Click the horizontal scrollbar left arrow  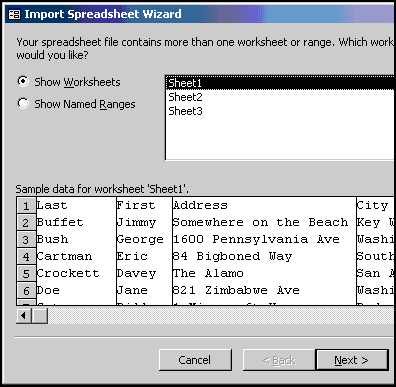[x=24, y=315]
